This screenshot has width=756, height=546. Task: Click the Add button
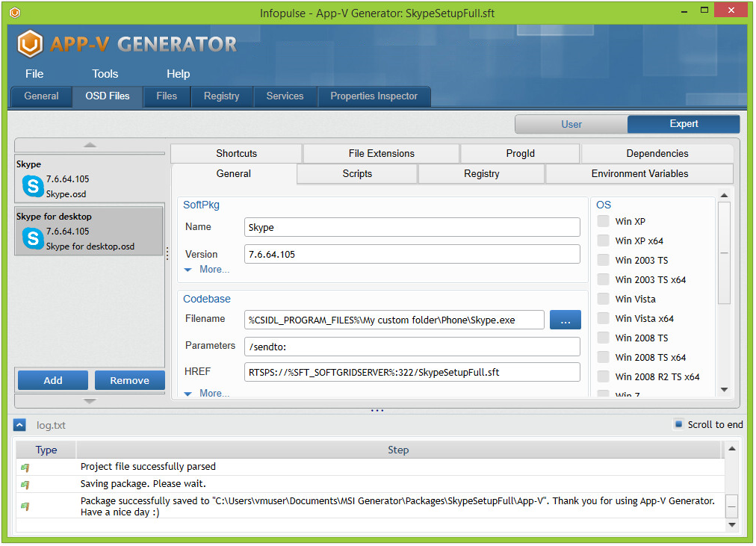(x=53, y=380)
